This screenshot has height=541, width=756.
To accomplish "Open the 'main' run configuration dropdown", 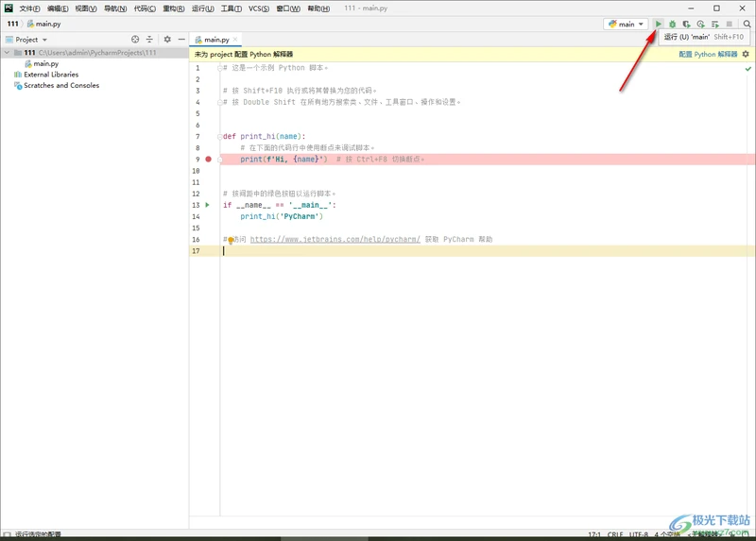I will coord(626,24).
